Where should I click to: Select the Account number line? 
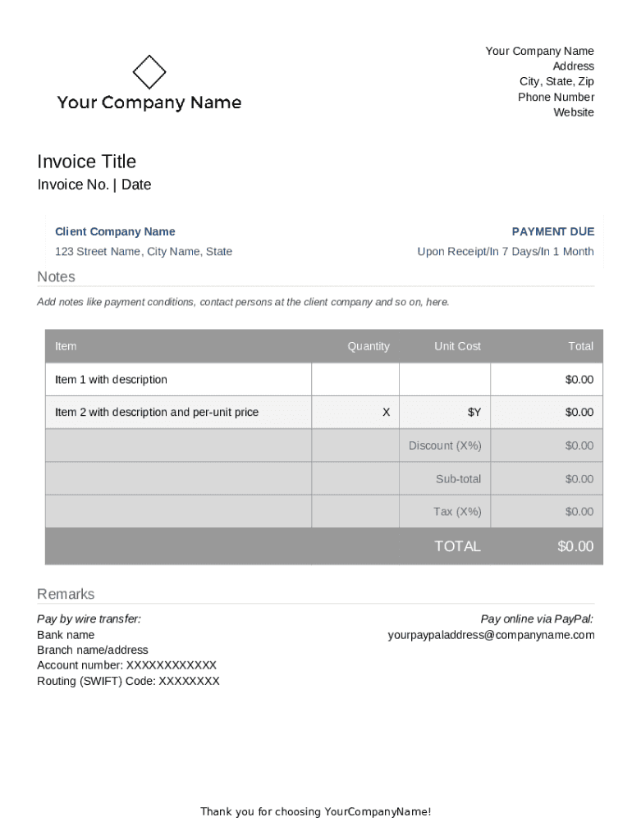(126, 665)
